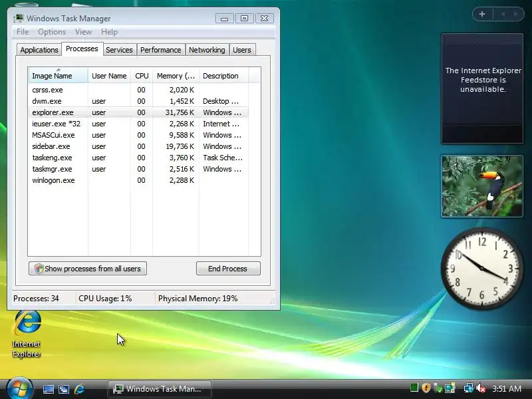Click the Windows Sidebar tray icon
The image size is (532, 399).
[x=450, y=388]
